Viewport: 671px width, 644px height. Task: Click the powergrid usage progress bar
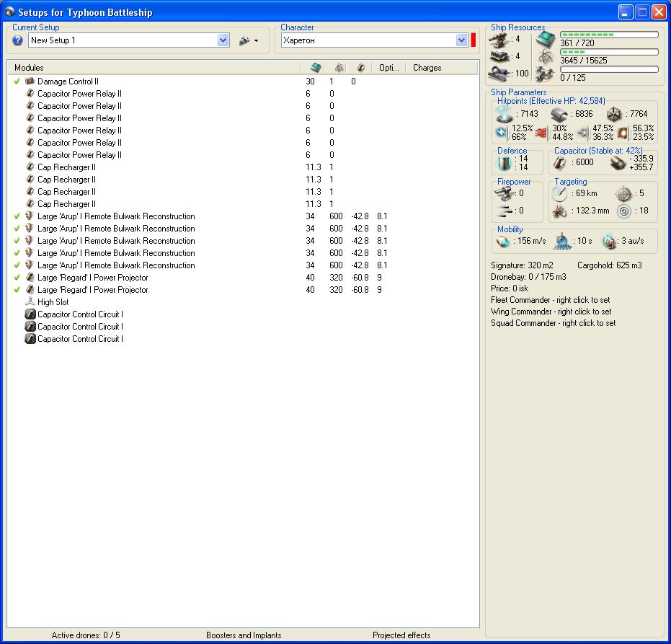click(610, 52)
